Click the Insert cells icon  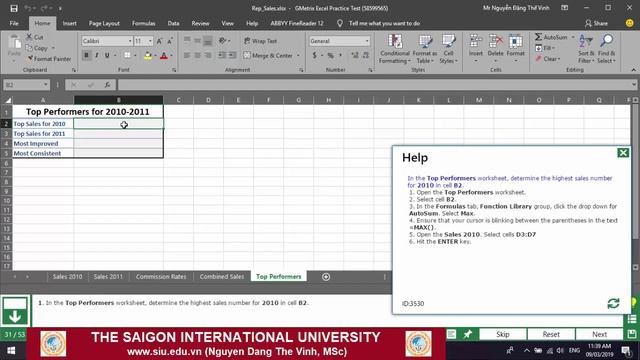tap(475, 41)
